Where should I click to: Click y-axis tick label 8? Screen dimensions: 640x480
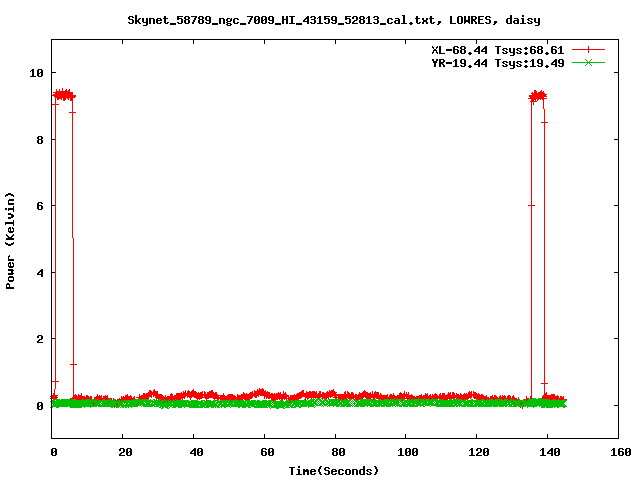(x=40, y=140)
